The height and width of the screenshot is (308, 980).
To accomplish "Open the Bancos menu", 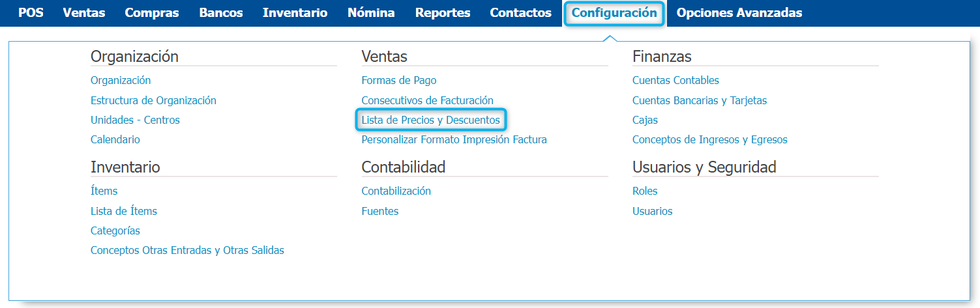I will click(x=221, y=13).
